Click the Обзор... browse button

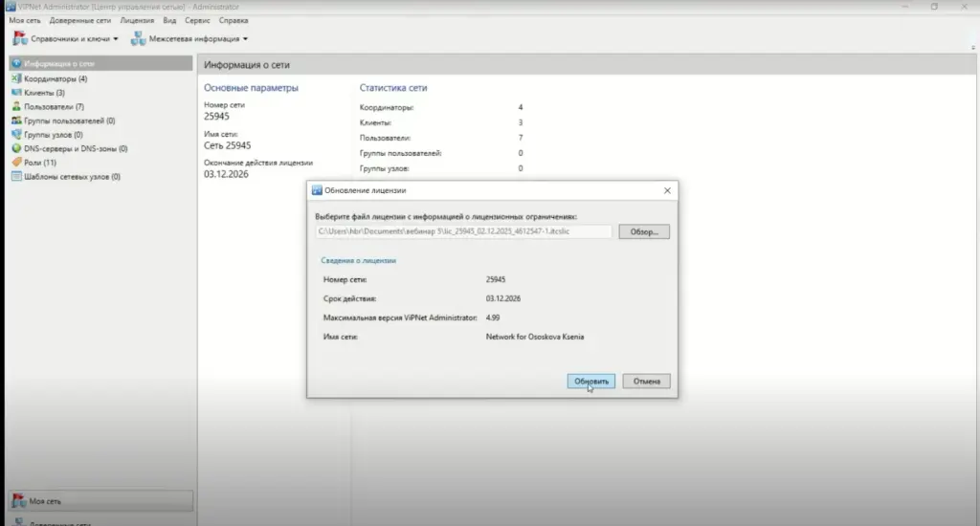[x=644, y=231]
